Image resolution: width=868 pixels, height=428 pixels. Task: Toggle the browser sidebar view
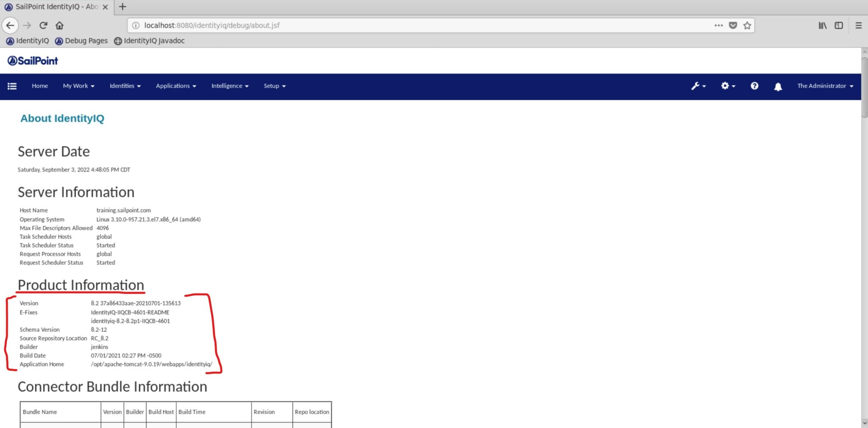pos(839,25)
